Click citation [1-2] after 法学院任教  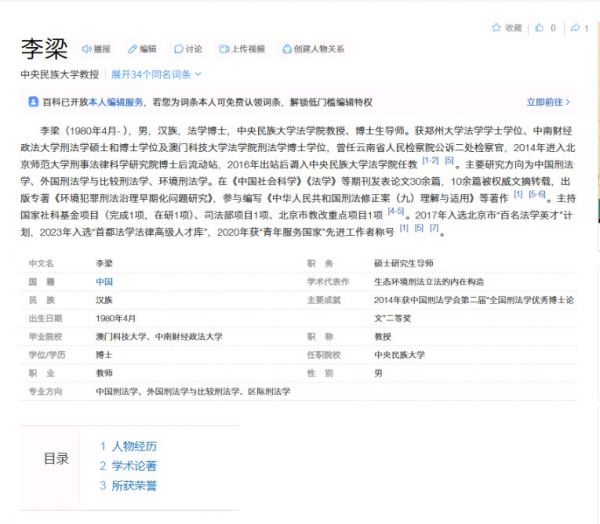pos(431,160)
